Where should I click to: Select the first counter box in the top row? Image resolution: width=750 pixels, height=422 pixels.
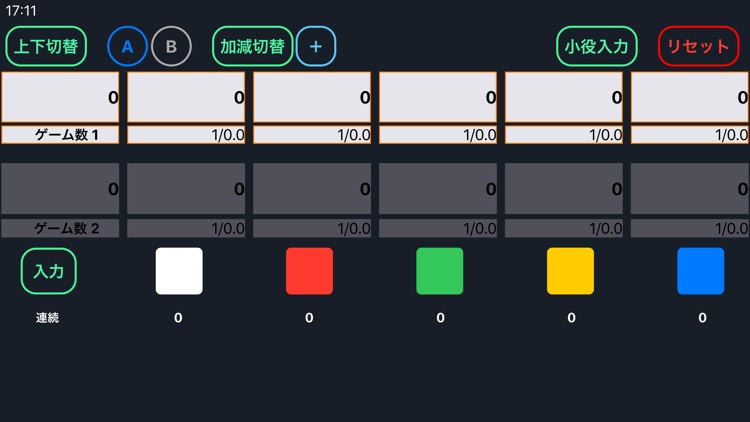[60, 97]
